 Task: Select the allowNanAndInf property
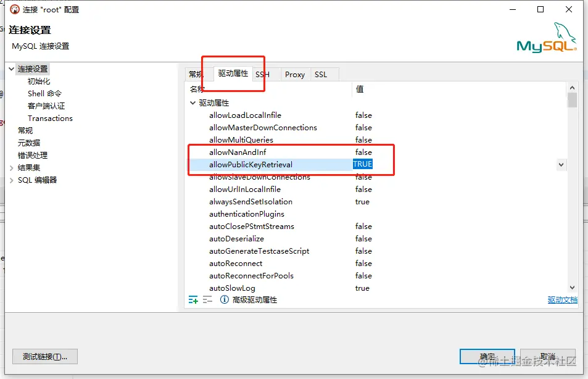[238, 152]
